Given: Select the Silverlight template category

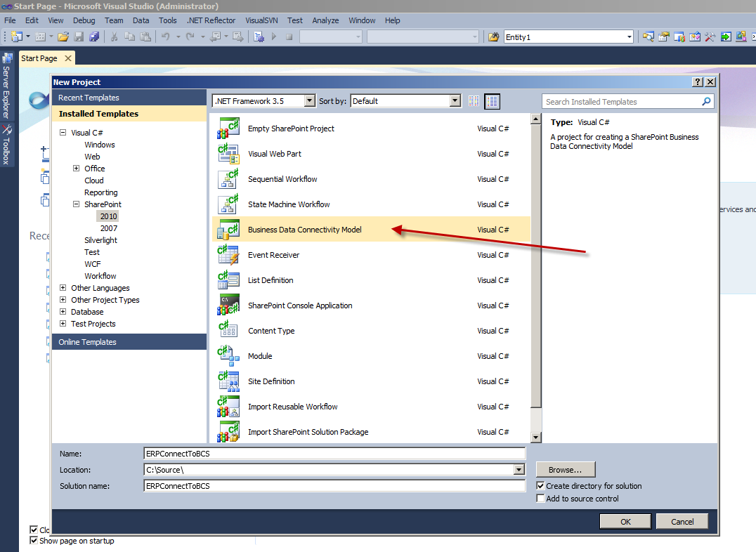Looking at the screenshot, I should tap(100, 240).
